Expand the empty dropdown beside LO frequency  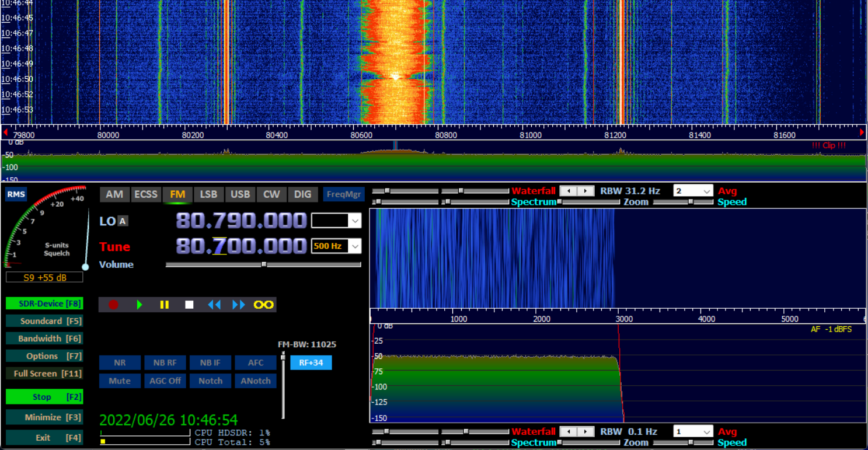[x=354, y=221]
